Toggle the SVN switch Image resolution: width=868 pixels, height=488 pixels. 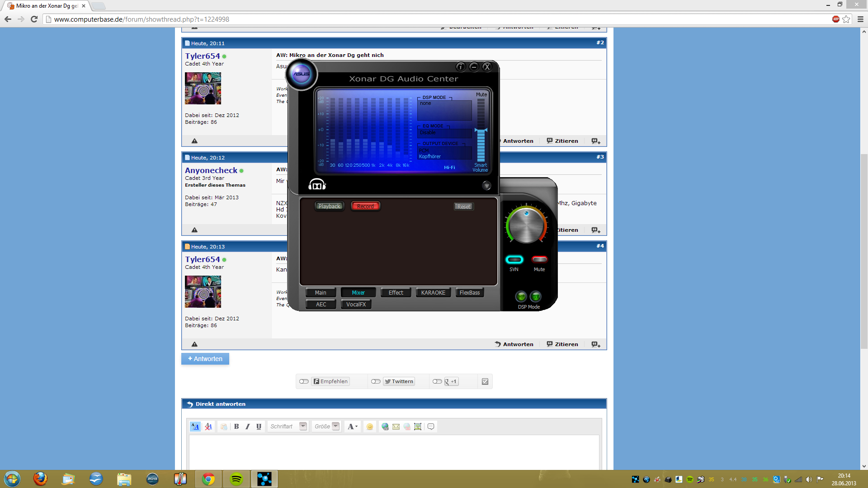(514, 259)
